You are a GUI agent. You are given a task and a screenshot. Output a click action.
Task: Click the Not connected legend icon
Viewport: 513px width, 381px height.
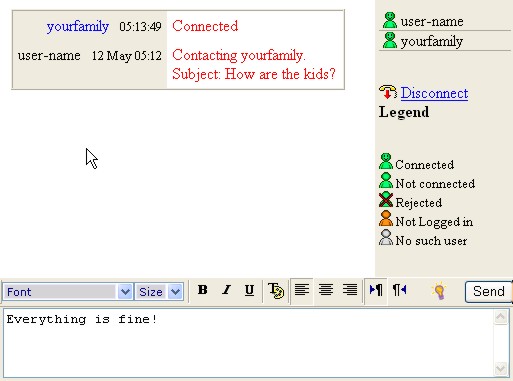(x=386, y=180)
